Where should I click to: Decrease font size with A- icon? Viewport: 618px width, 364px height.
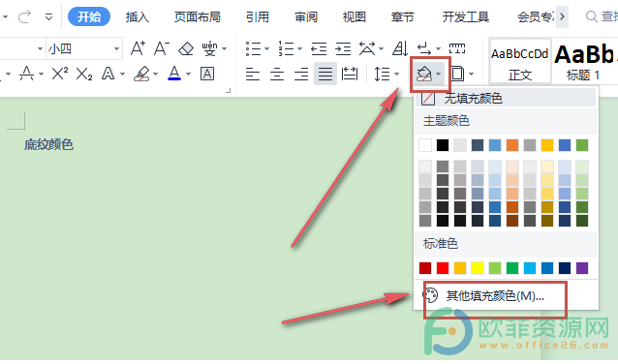tap(162, 48)
